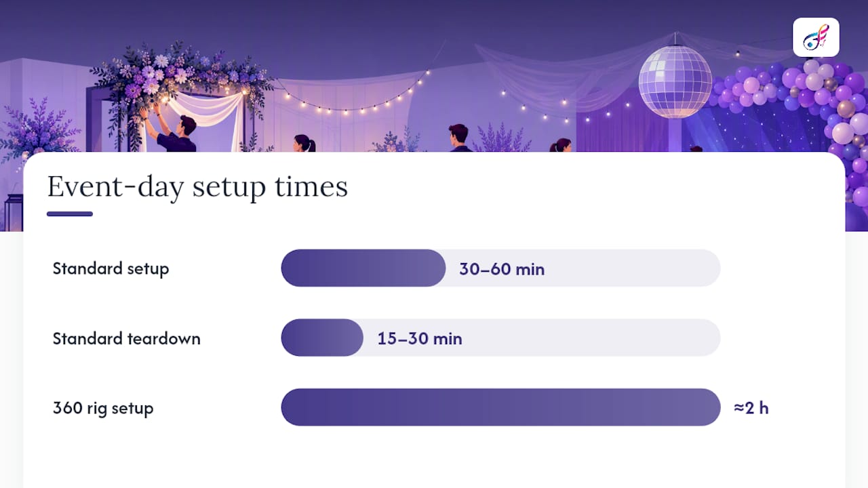Click the Standard teardown label
The height and width of the screenshot is (488, 868).
(127, 338)
